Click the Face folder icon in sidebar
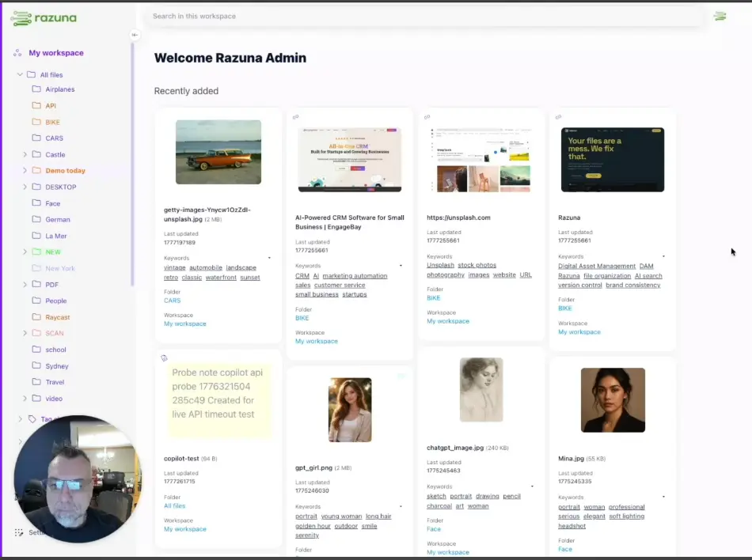Viewport: 752px width, 560px height. [x=36, y=202]
